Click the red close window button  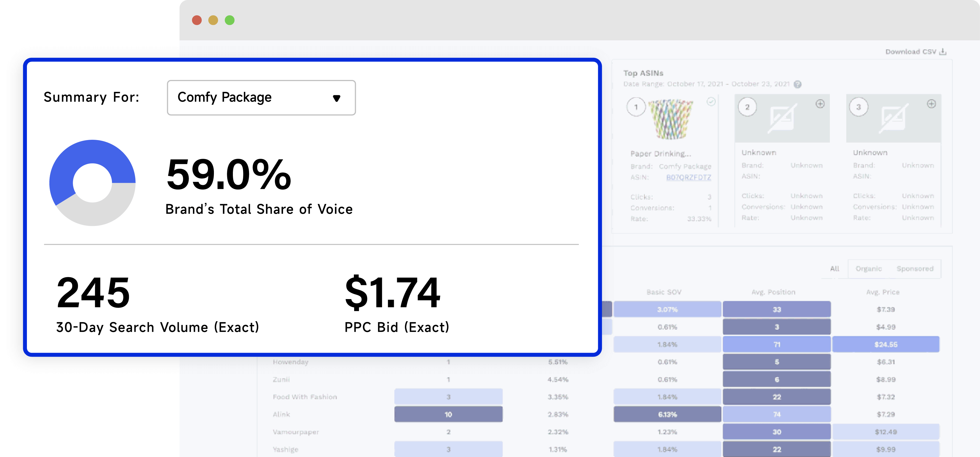197,20
